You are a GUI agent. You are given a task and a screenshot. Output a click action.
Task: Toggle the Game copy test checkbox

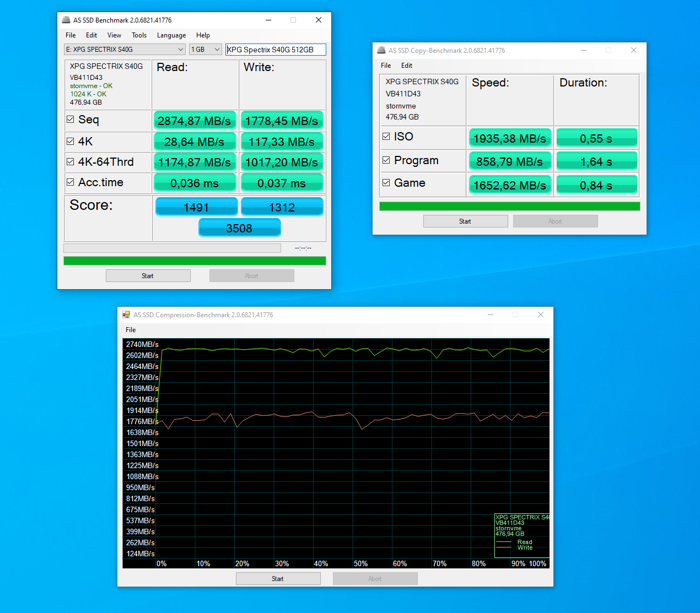coord(386,183)
